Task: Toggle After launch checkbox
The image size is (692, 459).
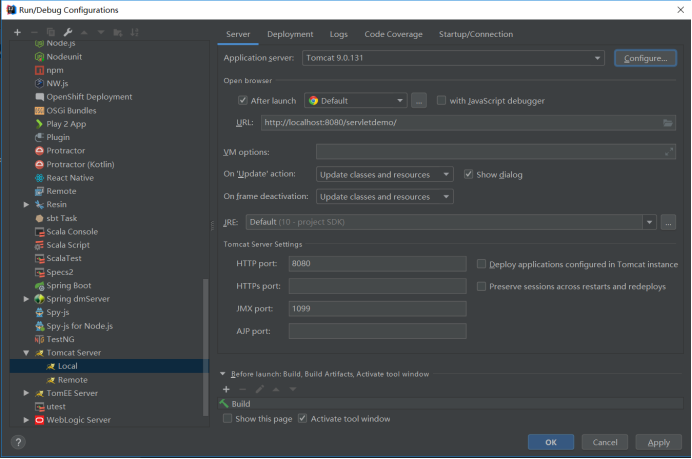Action: pyautogui.click(x=243, y=100)
